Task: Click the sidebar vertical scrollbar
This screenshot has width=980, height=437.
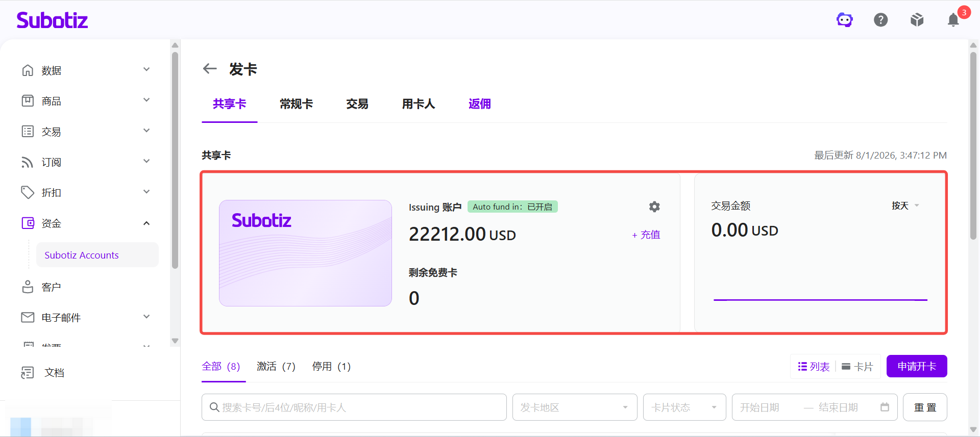Action: [175, 161]
